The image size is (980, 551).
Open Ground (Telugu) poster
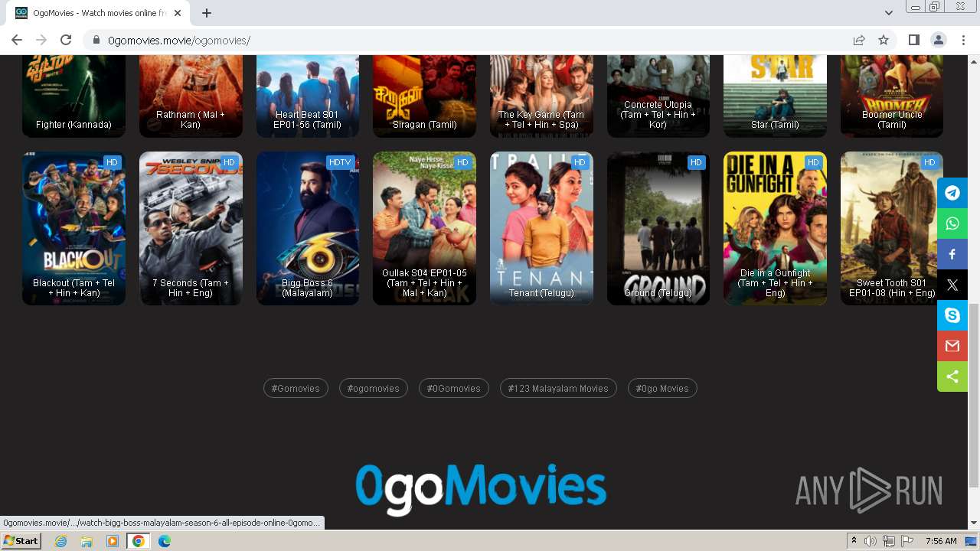pyautogui.click(x=658, y=228)
